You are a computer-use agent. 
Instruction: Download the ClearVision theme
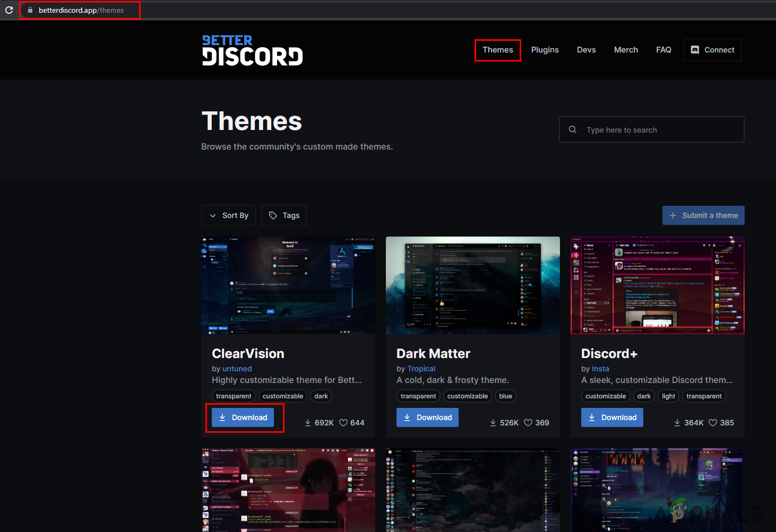[243, 417]
